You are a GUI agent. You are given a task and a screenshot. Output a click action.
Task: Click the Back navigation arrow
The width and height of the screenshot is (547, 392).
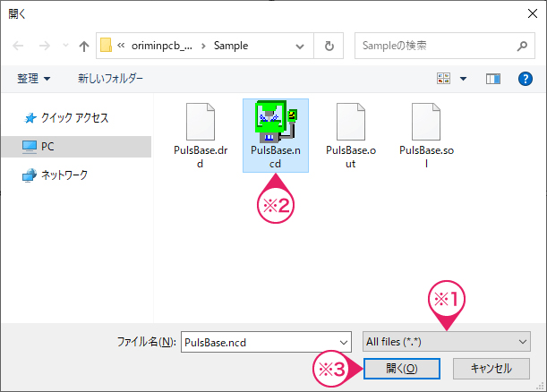tap(18, 46)
